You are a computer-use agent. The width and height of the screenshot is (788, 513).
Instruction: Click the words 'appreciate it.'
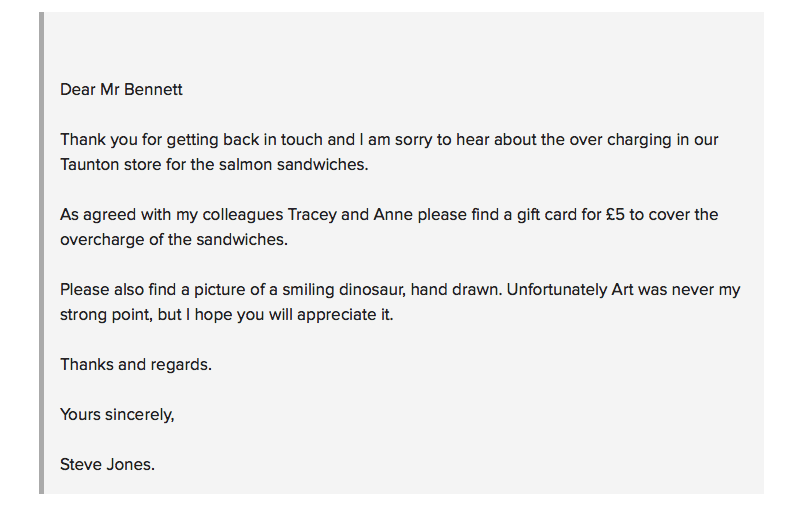345,315
